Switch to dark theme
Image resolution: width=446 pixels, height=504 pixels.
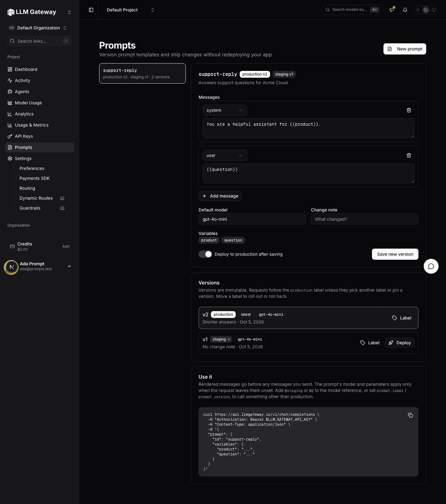click(x=426, y=10)
